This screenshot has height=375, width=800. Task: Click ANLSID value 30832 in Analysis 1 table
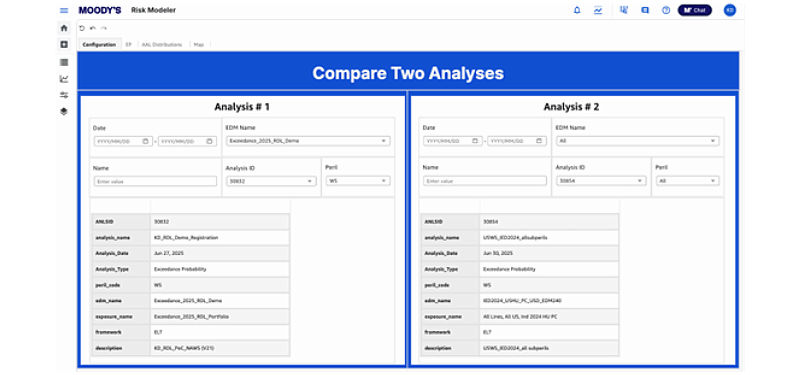pyautogui.click(x=161, y=222)
